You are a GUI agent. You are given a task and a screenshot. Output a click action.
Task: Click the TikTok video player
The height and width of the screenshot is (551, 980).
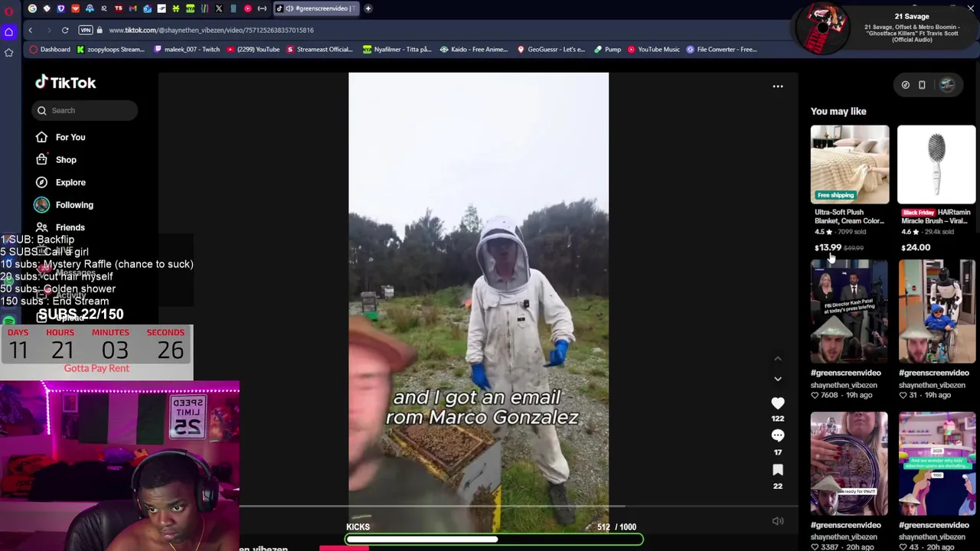[x=479, y=302]
